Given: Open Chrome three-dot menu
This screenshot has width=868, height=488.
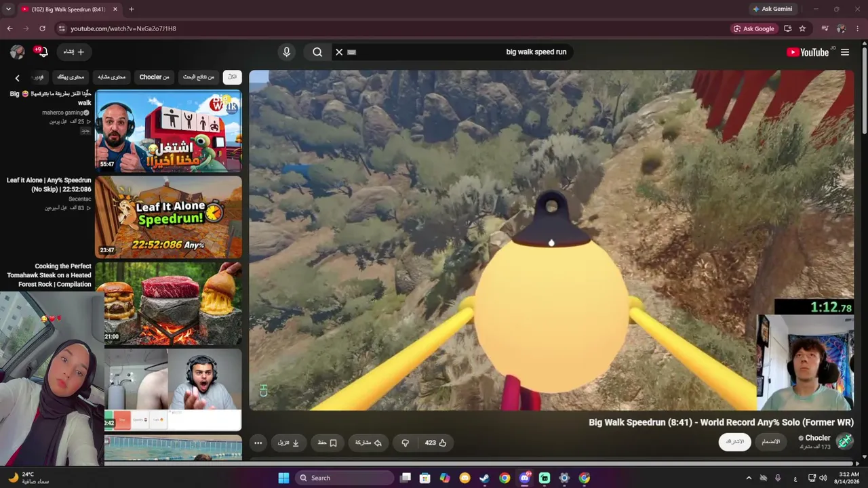Looking at the screenshot, I should [x=858, y=28].
